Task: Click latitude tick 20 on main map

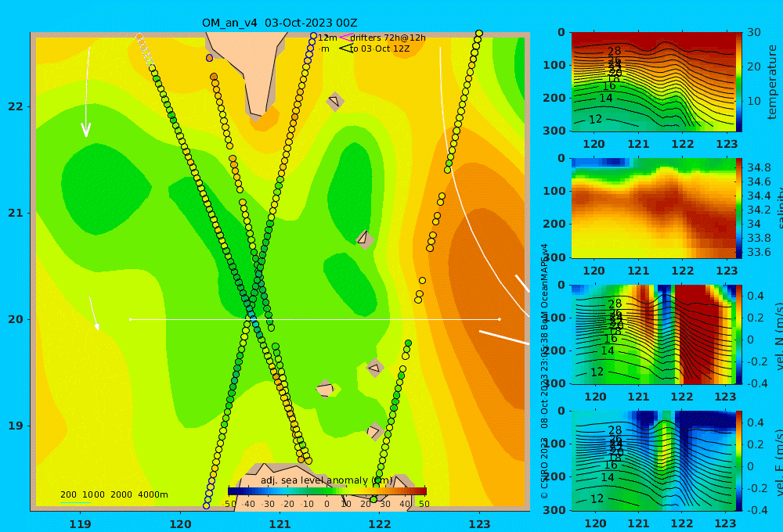Action: tap(16, 319)
